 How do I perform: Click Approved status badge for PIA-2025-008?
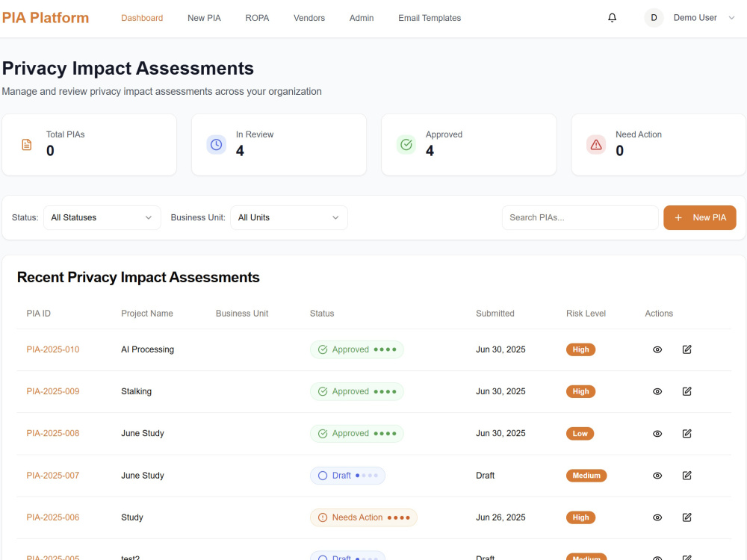click(x=357, y=433)
